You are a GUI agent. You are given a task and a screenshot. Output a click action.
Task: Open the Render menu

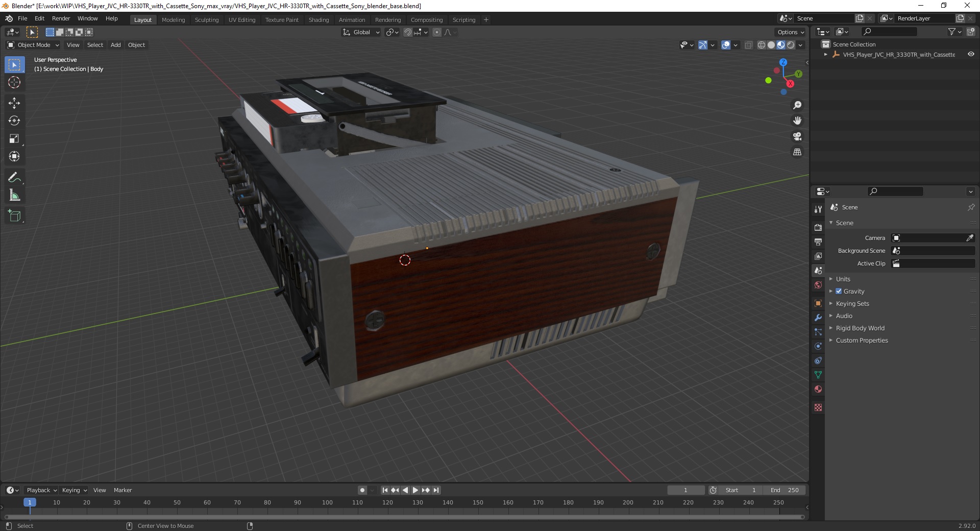(x=61, y=18)
